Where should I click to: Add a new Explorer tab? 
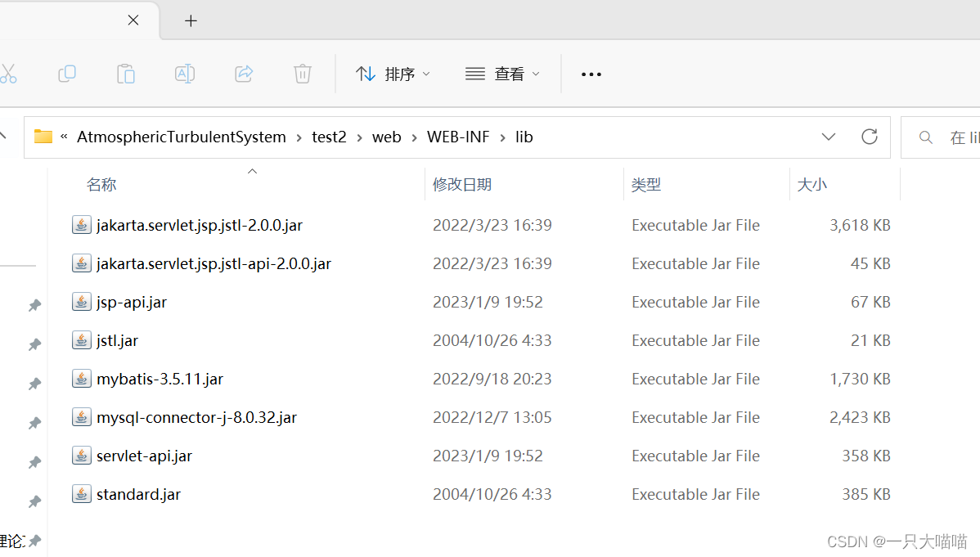click(x=191, y=20)
